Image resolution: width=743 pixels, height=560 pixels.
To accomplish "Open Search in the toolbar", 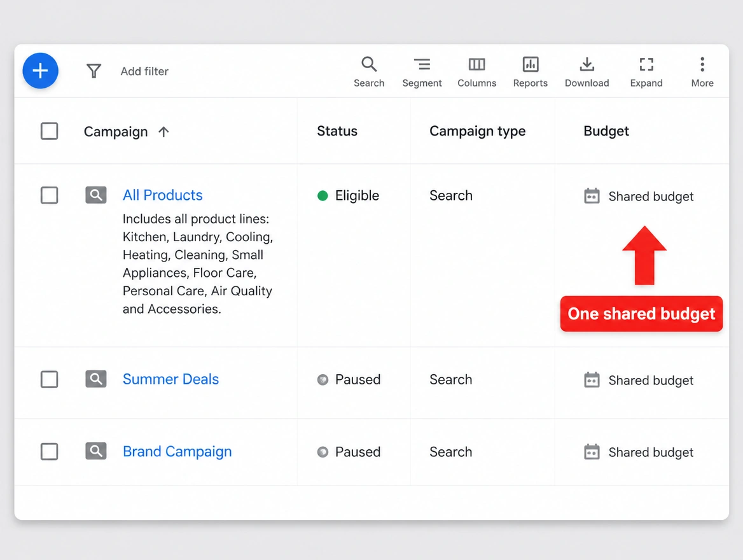I will tap(369, 72).
